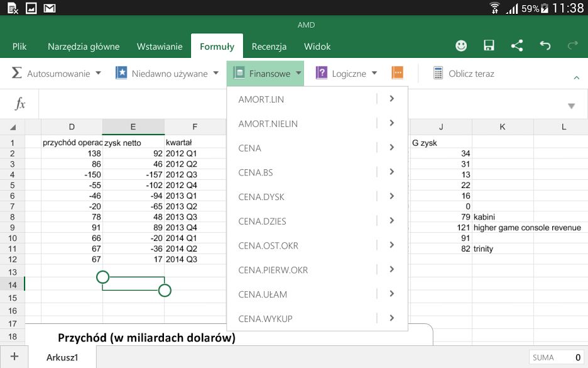Screen dimensions: 588x368
Task: Select the orange Text functions icon
Action: [398, 73]
